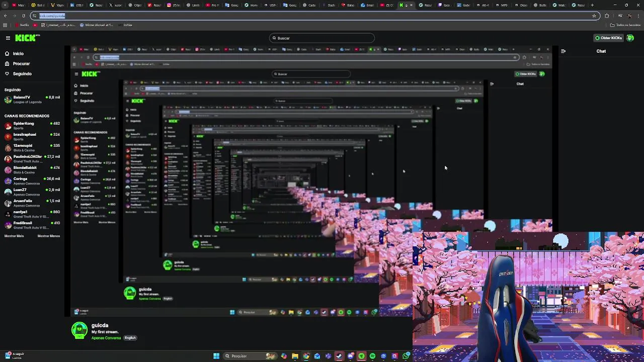The width and height of the screenshot is (644, 362).
Task: Open the user profile avatar menu
Action: 630,38
